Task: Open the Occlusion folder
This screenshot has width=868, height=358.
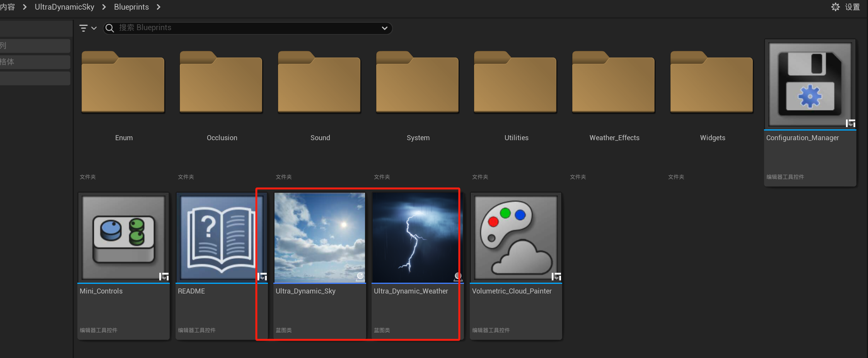Action: pos(221,82)
